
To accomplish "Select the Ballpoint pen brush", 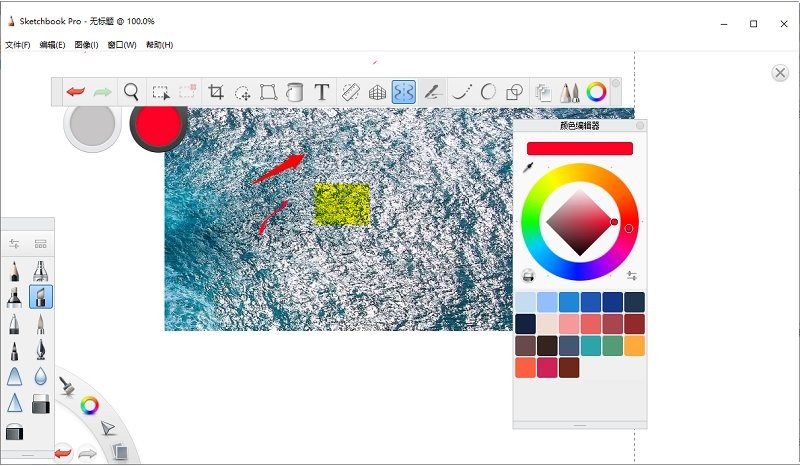I will click(14, 324).
